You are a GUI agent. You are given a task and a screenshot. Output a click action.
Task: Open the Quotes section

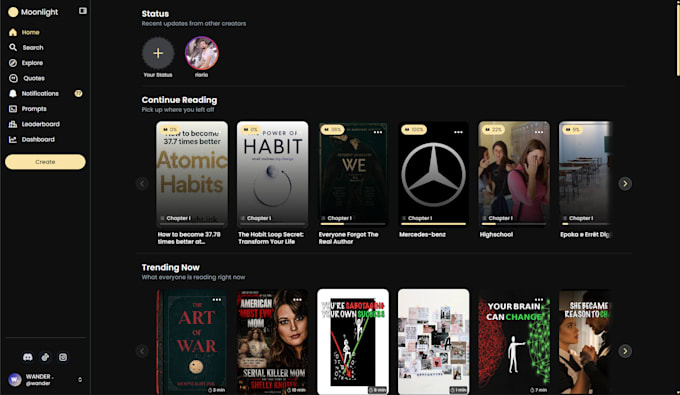[x=27, y=78]
